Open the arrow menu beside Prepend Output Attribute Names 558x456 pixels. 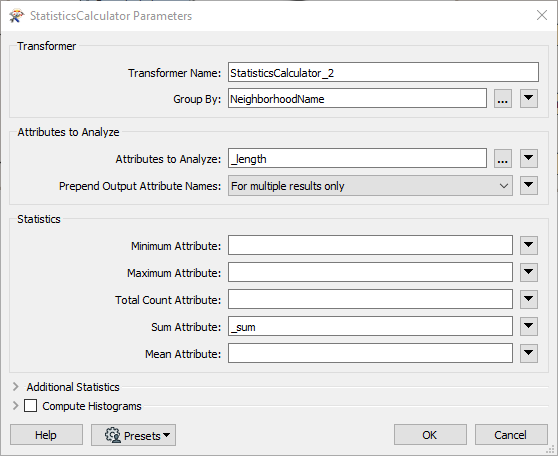click(x=528, y=185)
